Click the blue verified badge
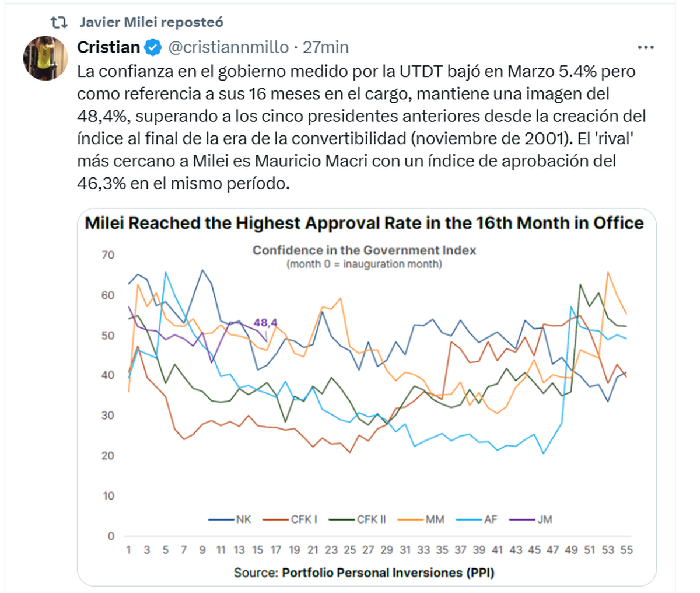This screenshot has height=593, width=700. pyautogui.click(x=153, y=47)
